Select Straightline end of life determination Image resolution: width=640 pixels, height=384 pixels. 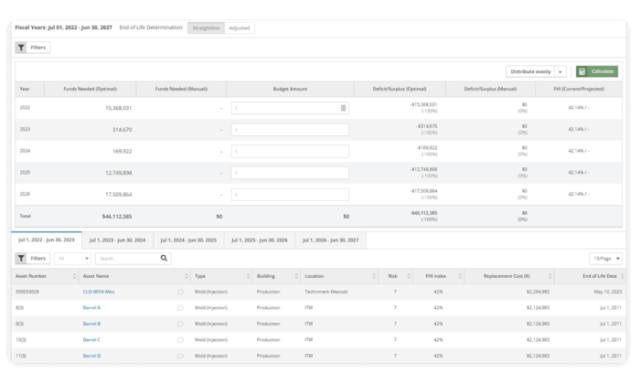click(x=206, y=28)
